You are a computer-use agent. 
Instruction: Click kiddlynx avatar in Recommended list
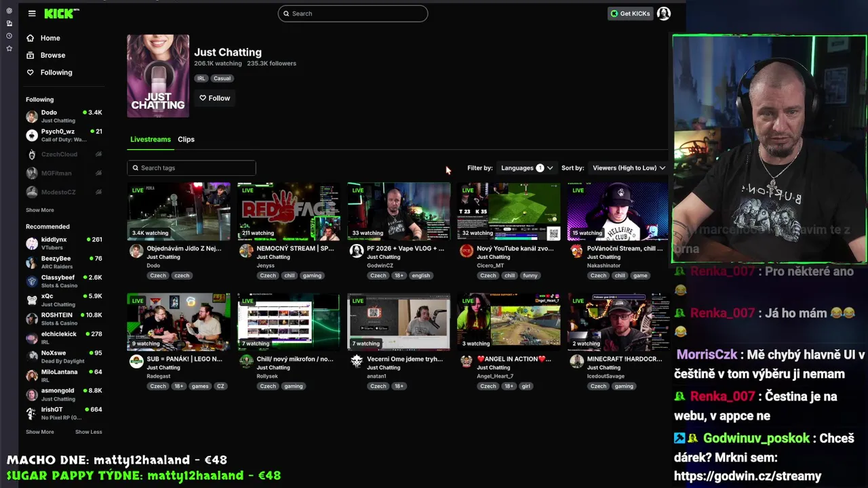click(31, 243)
